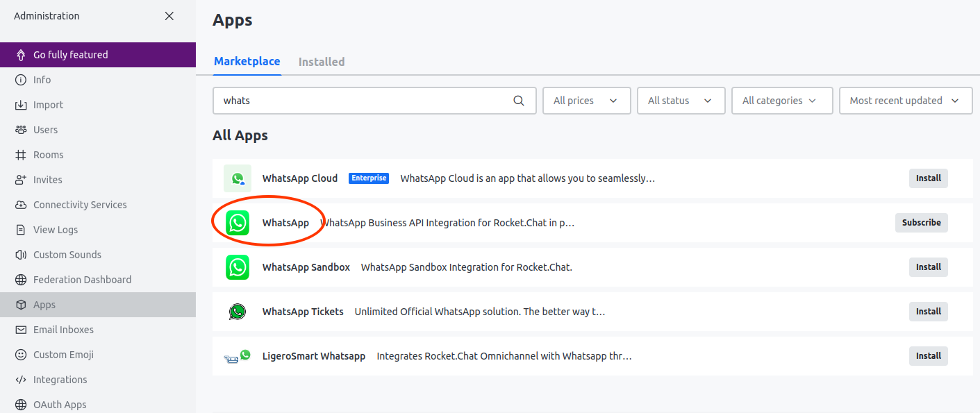The height and width of the screenshot is (413, 980).
Task: Open WhatsApp Cloud app icon
Action: pyautogui.click(x=238, y=178)
